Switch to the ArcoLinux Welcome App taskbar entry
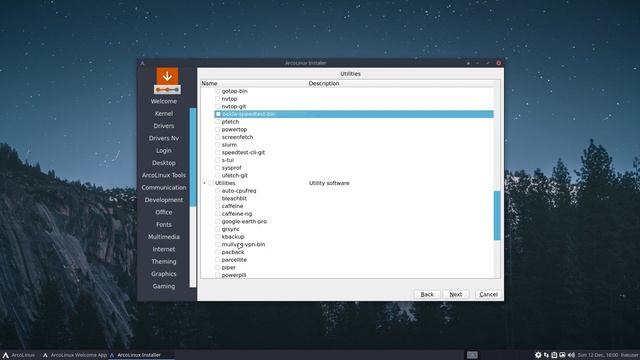This screenshot has width=640, height=360. tap(75, 355)
